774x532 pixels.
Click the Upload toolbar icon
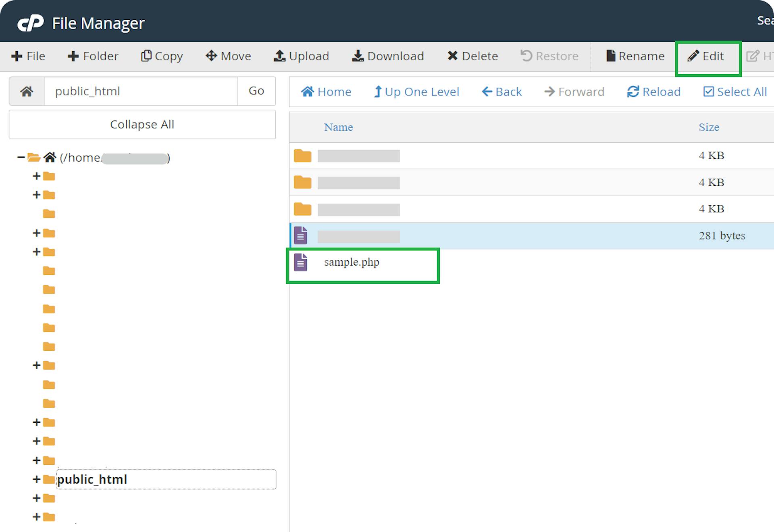[279, 56]
